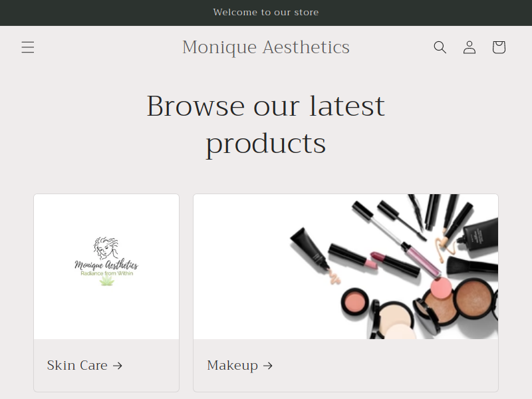This screenshot has height=399, width=532.
Task: Click the Welcome to our store announcement
Action: [266, 12]
